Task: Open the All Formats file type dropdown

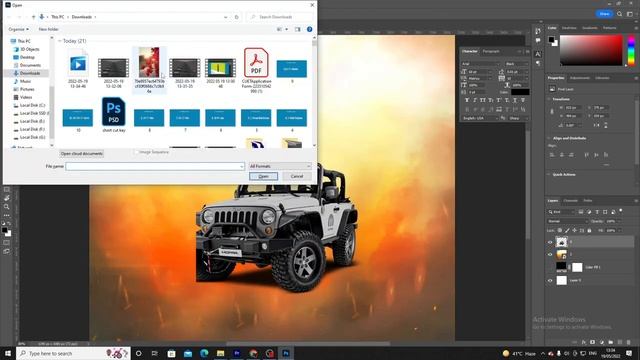Action: pyautogui.click(x=280, y=166)
